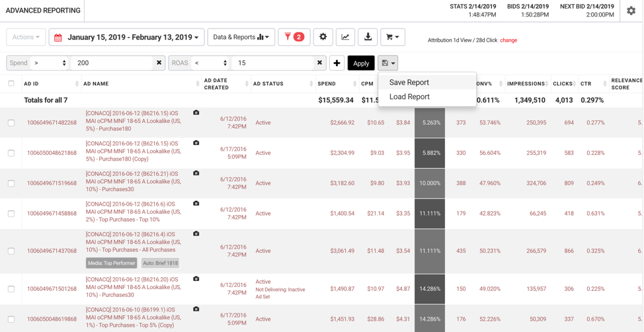
Task: Toggle the save disk dropdown button
Action: [387, 63]
